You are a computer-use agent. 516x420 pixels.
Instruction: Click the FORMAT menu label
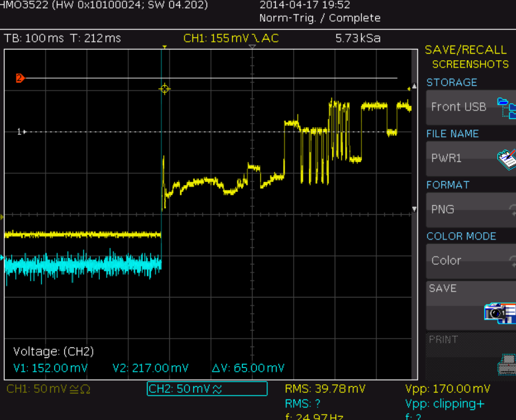pos(448,185)
